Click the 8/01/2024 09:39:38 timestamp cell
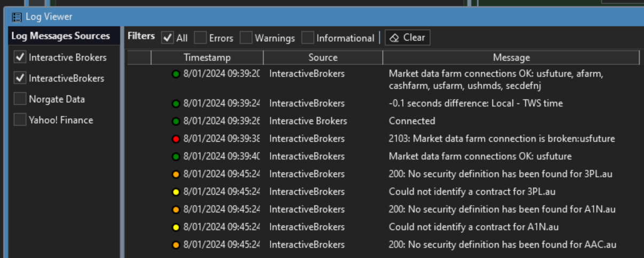The image size is (644, 258). [221, 139]
